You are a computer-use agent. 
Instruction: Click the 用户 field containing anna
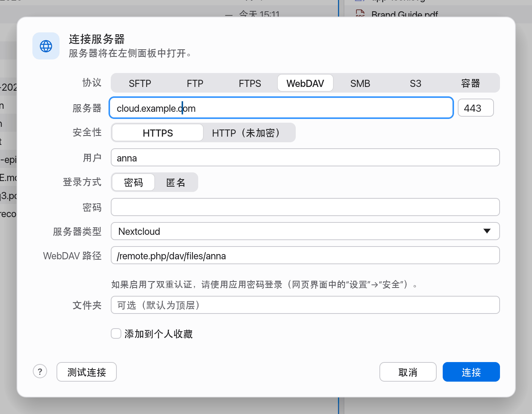305,158
